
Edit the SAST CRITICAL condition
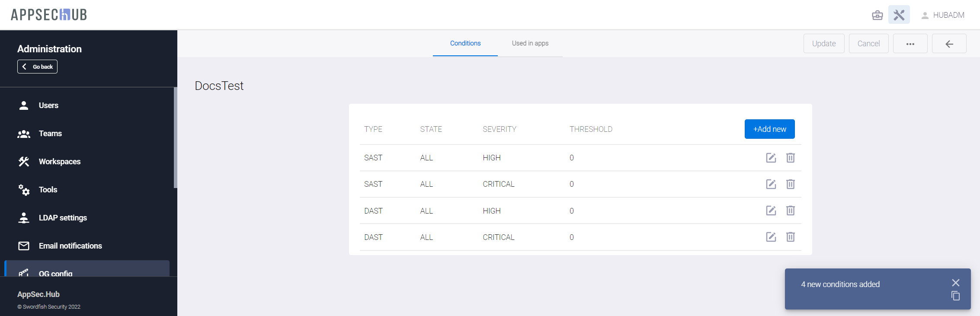[x=771, y=184]
